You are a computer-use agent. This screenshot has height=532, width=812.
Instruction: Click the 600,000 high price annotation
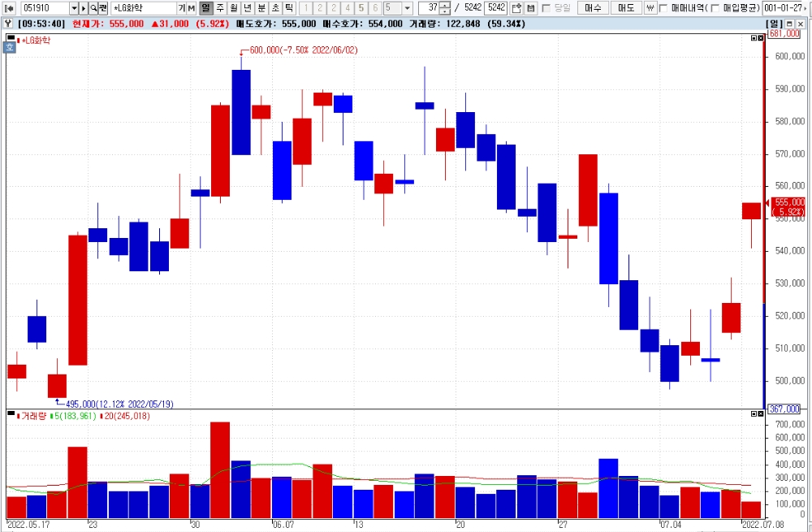(304, 50)
